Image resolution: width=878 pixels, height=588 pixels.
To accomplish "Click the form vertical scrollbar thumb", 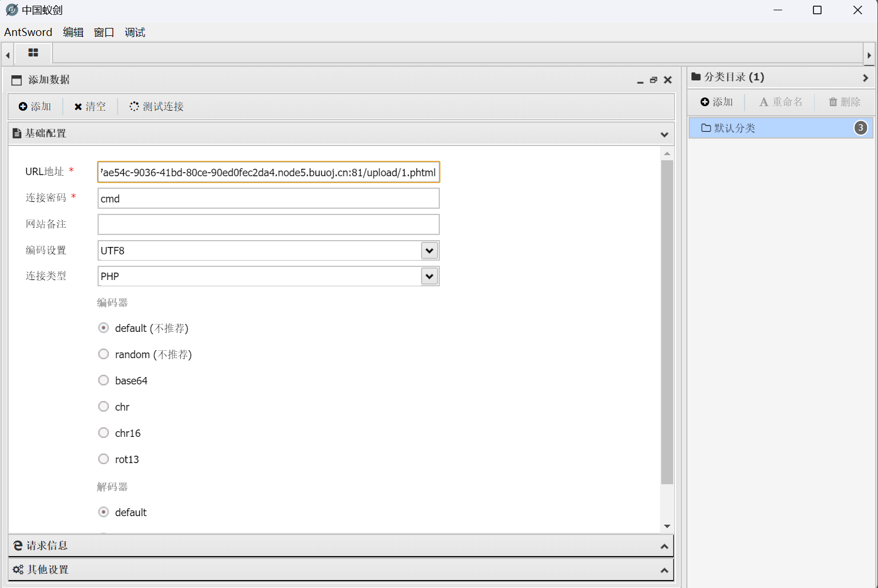I will [x=667, y=322].
